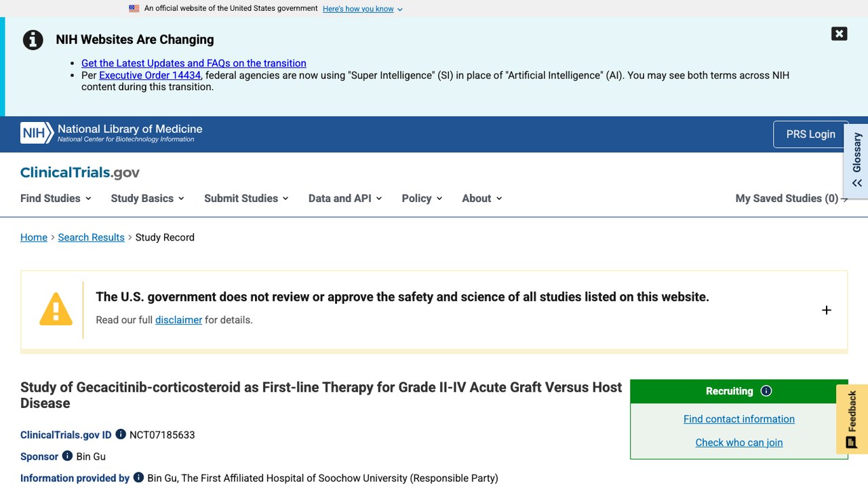Viewport: 868px width, 488px height.
Task: Open the Latest Updates and FAQs link
Action: coord(194,63)
